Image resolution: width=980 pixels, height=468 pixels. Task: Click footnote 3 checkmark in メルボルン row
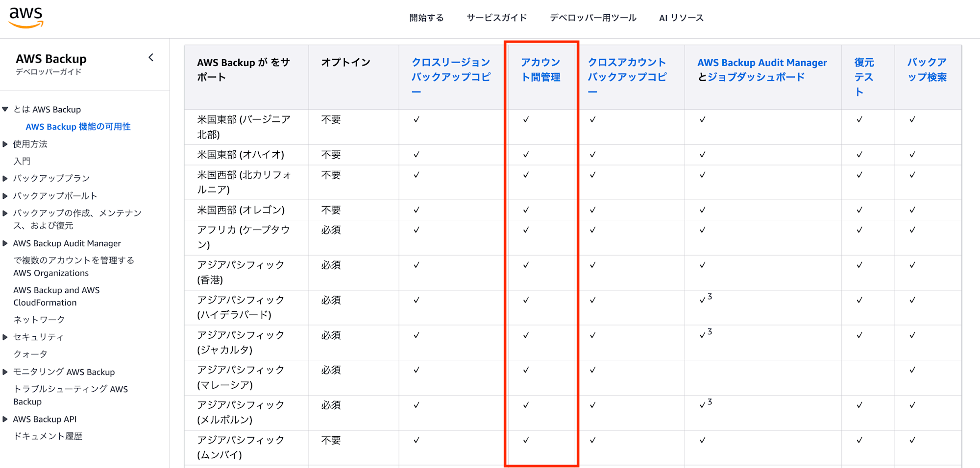coord(706,404)
